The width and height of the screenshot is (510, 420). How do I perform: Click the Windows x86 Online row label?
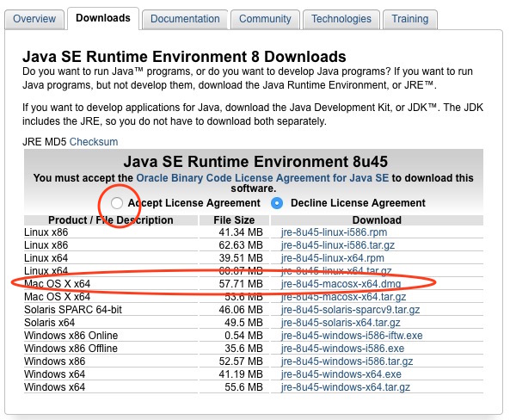click(x=71, y=336)
